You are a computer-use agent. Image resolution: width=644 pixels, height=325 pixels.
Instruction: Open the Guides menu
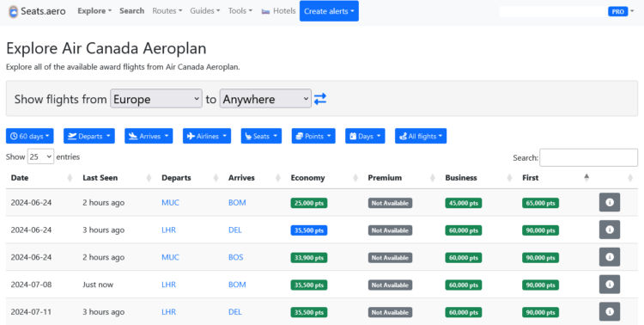(x=205, y=11)
